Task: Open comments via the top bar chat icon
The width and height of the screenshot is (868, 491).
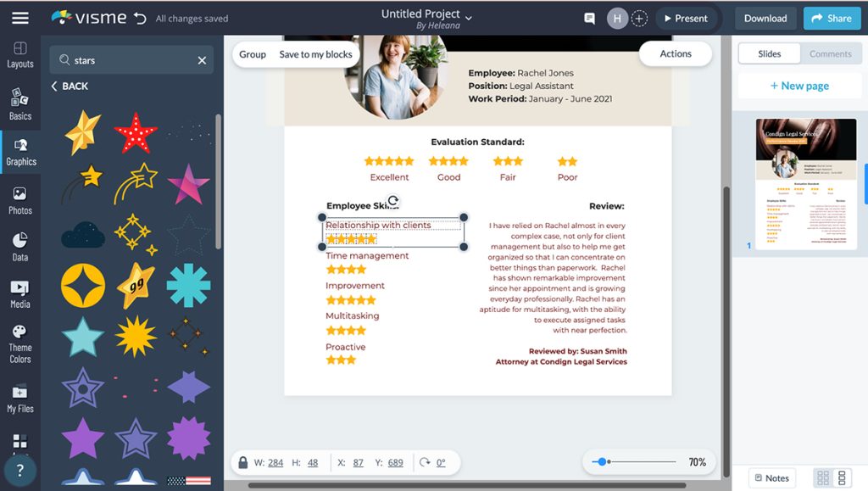Action: [588, 18]
